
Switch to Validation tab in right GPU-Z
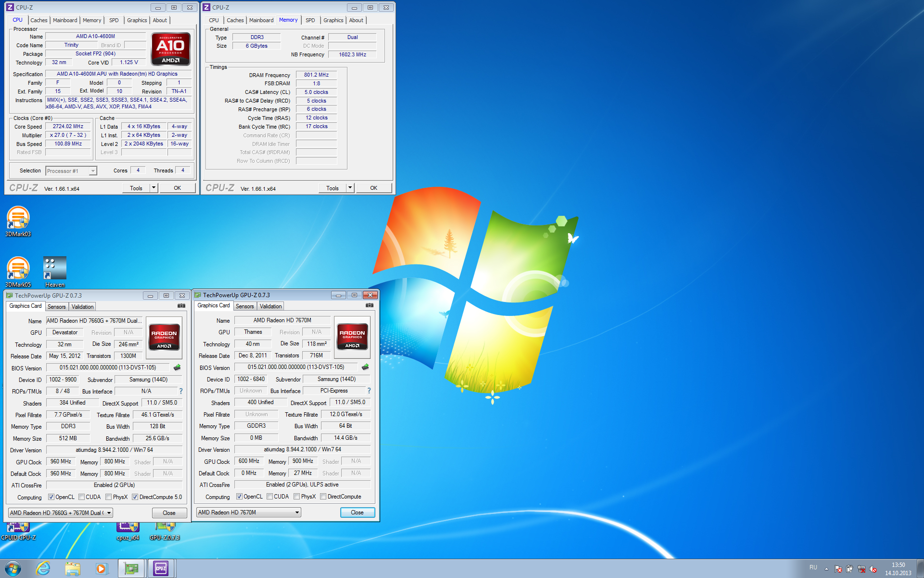[x=270, y=306]
